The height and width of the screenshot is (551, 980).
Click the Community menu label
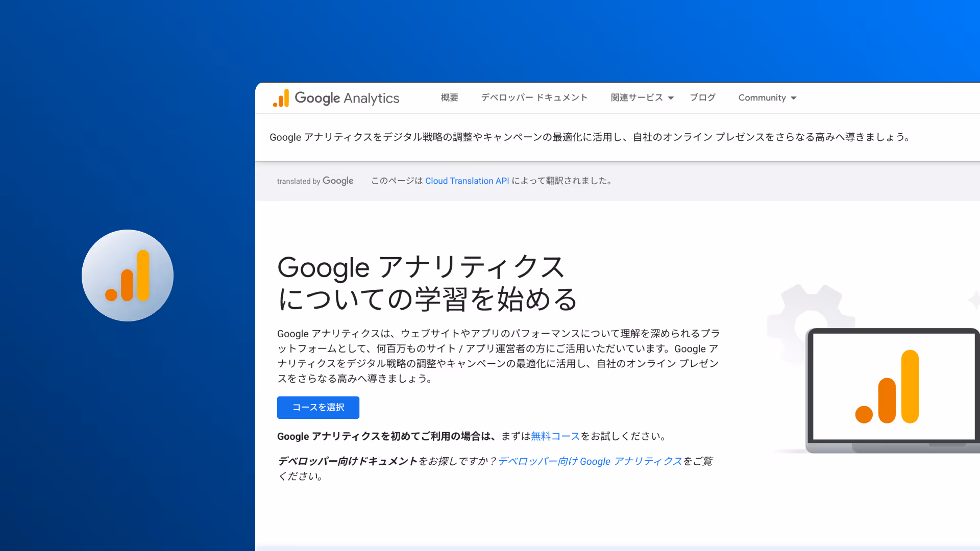click(762, 97)
